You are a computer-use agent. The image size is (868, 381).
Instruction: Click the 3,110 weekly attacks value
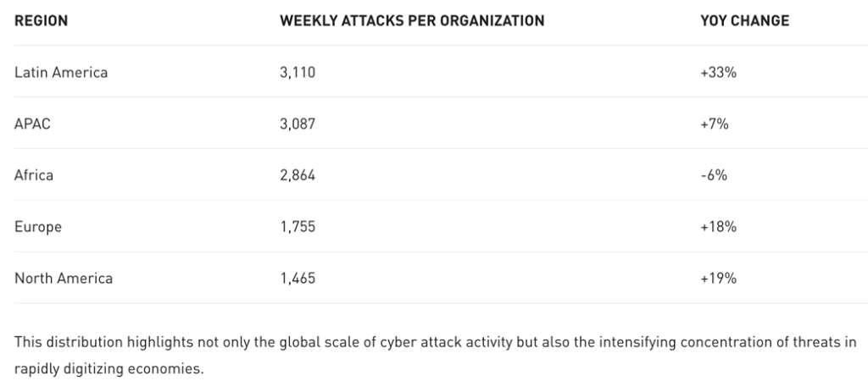pyautogui.click(x=298, y=73)
